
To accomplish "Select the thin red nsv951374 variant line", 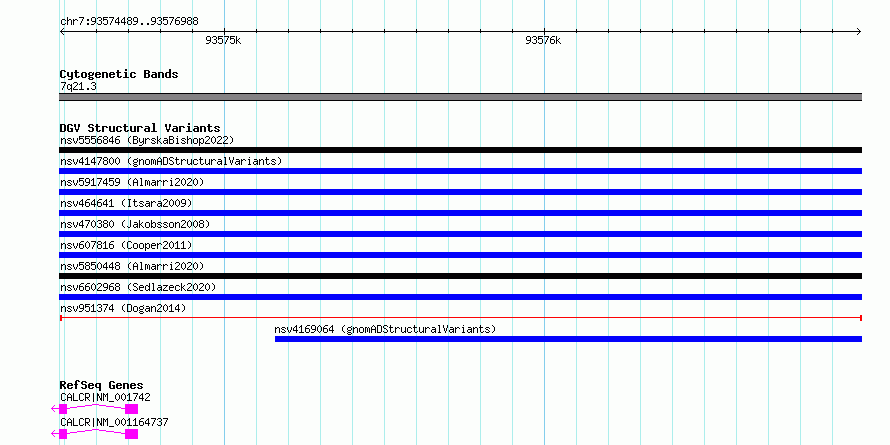I will (x=460, y=318).
